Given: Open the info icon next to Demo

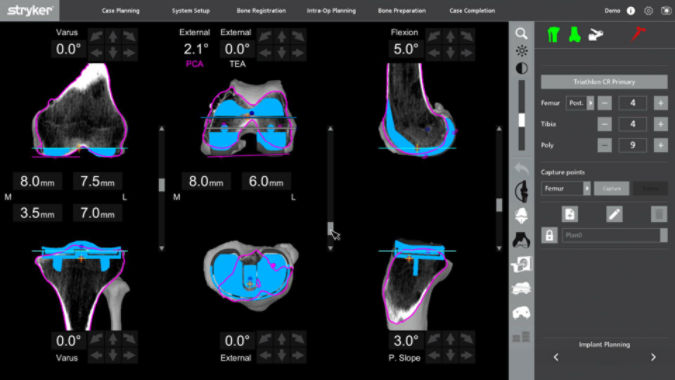Looking at the screenshot, I should (631, 11).
